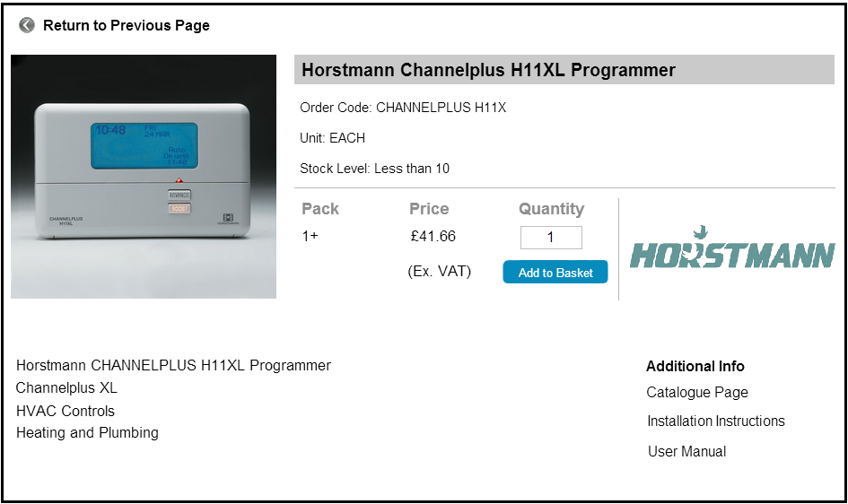Open the User Manual link
This screenshot has width=848, height=504.
[x=686, y=451]
